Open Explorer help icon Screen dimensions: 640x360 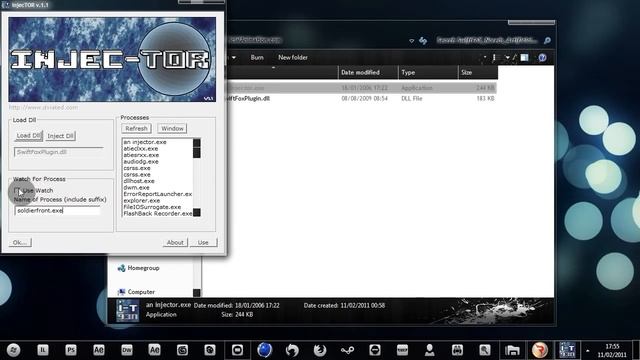tap(542, 58)
